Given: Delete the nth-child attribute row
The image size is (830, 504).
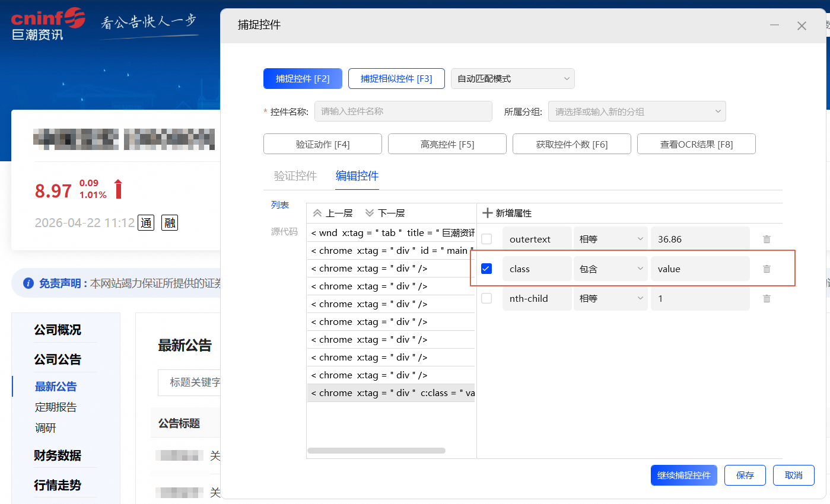Looking at the screenshot, I should click(767, 299).
